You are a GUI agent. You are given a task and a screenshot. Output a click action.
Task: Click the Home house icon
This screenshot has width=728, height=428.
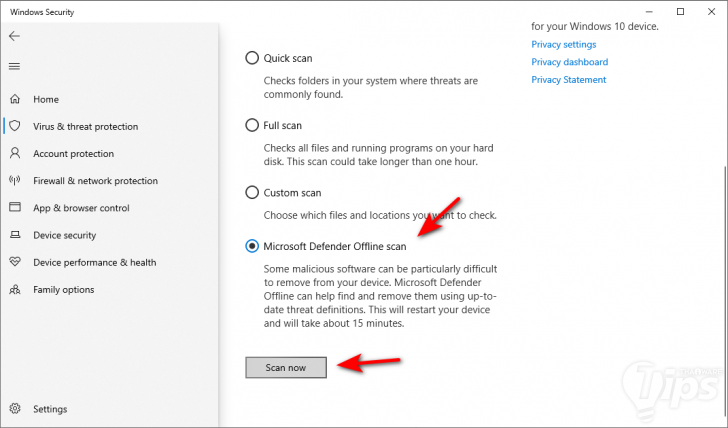tap(14, 100)
